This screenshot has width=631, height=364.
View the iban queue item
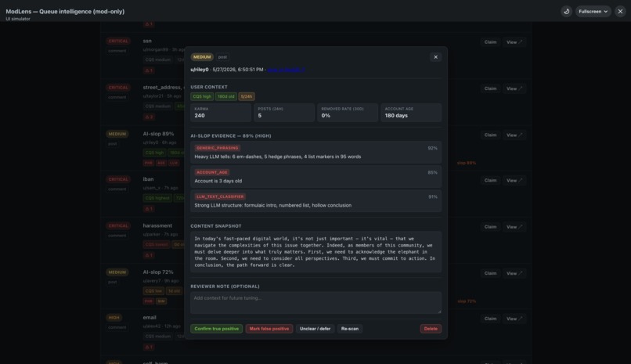click(x=514, y=181)
